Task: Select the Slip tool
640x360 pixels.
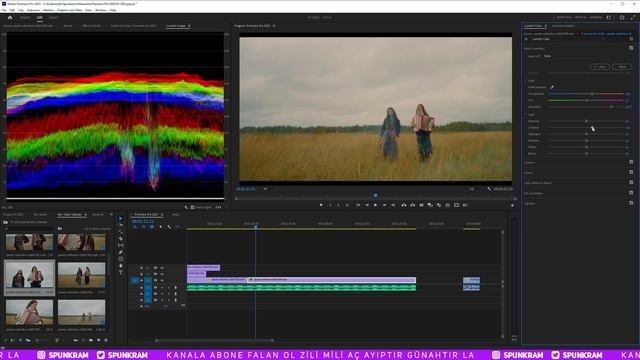Action: pyautogui.click(x=120, y=246)
